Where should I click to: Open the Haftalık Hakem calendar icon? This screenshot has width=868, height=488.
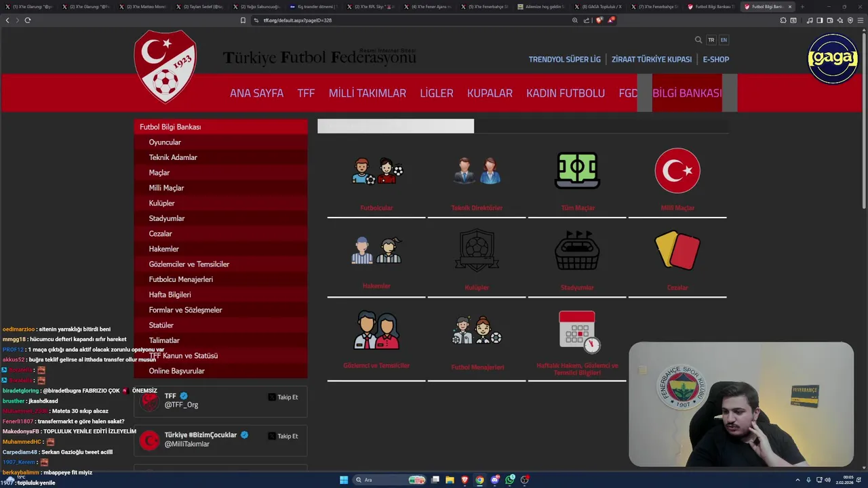[578, 331]
